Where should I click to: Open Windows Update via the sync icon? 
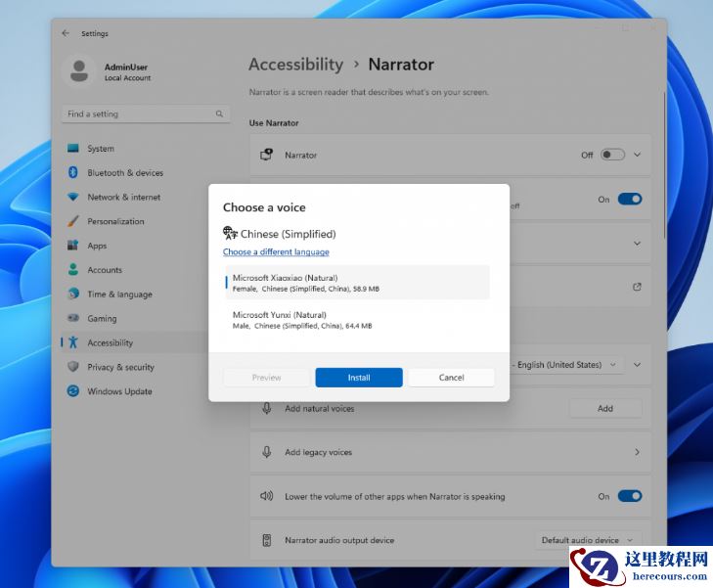point(73,390)
